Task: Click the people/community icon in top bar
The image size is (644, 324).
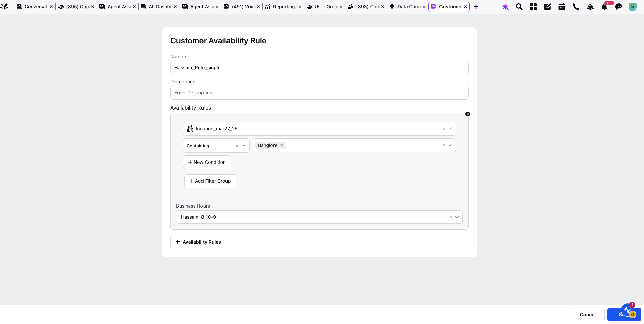Action: (590, 7)
